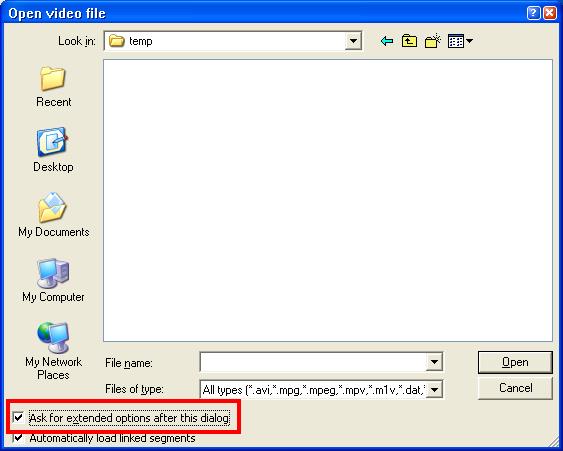Image resolution: width=563 pixels, height=451 pixels.
Task: Expand the Files of type dropdown
Action: 434,389
